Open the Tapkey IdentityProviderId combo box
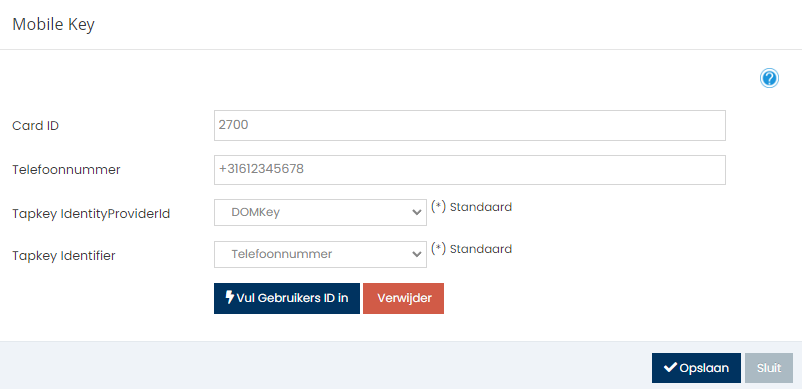 click(320, 212)
